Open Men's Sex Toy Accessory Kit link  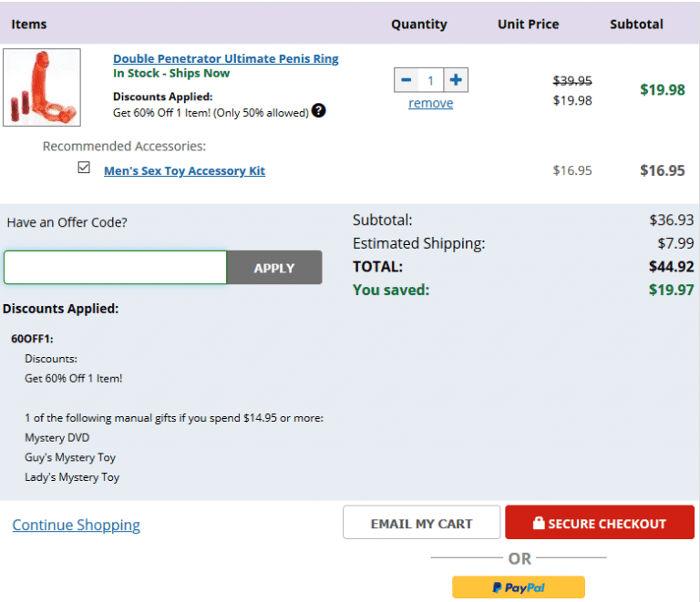(184, 170)
